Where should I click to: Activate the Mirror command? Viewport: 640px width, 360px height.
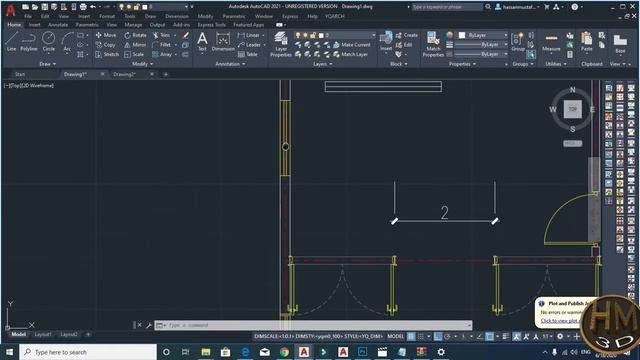136,44
